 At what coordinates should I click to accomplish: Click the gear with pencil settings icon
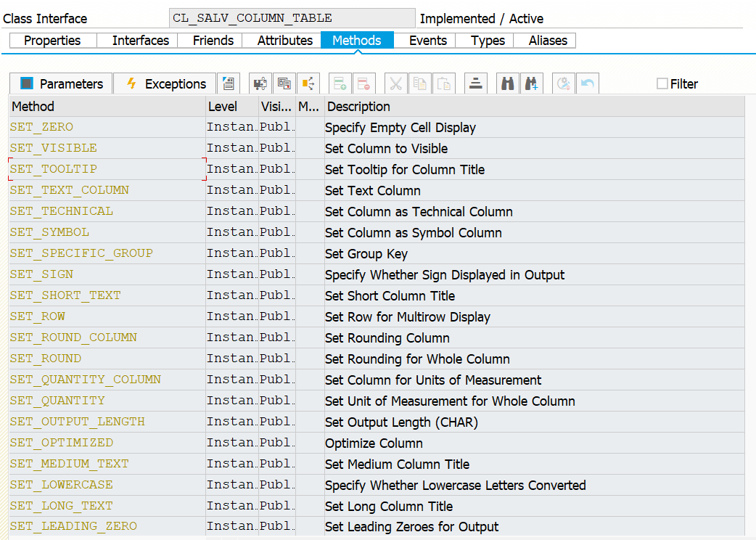(x=564, y=83)
